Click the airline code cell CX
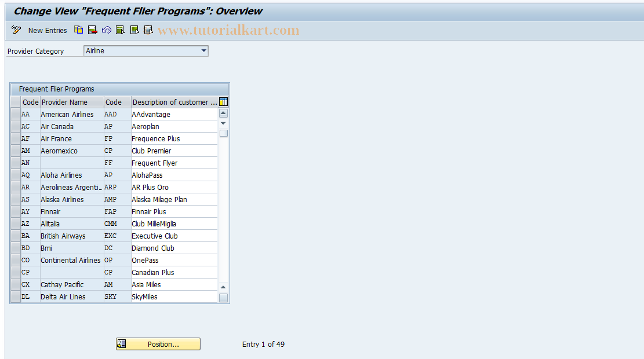The height and width of the screenshot is (359, 644). click(30, 284)
